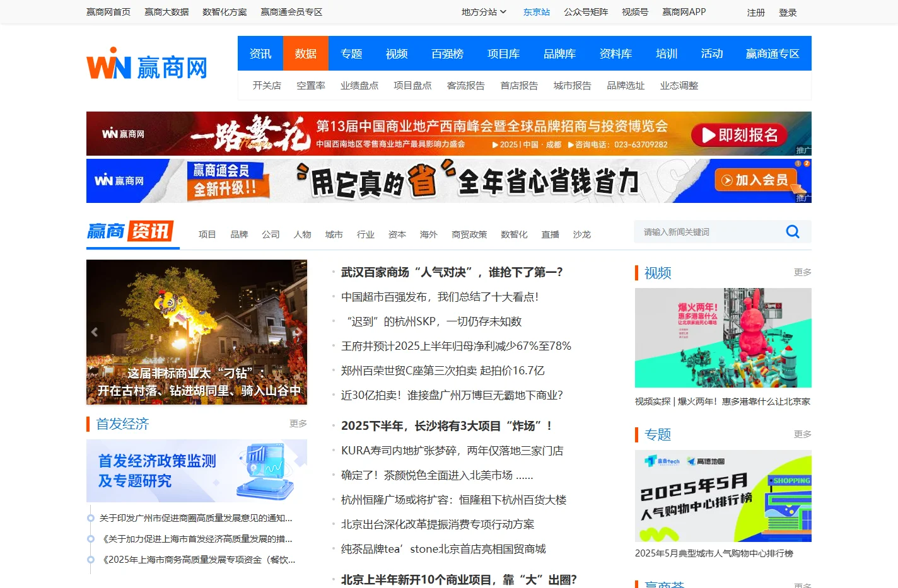This screenshot has width=898, height=588.
Task: Filter news by 城市 category
Action: [334, 234]
